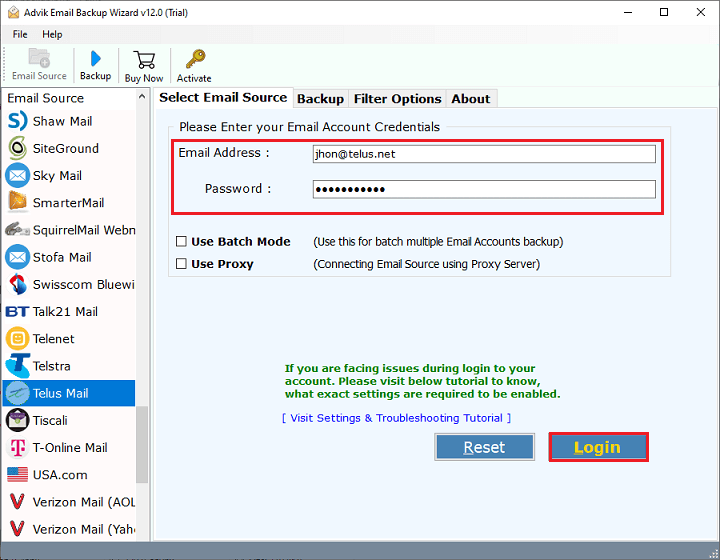720x560 pixels.
Task: Maximize the Advik Email Backup Wizard window
Action: pos(664,12)
